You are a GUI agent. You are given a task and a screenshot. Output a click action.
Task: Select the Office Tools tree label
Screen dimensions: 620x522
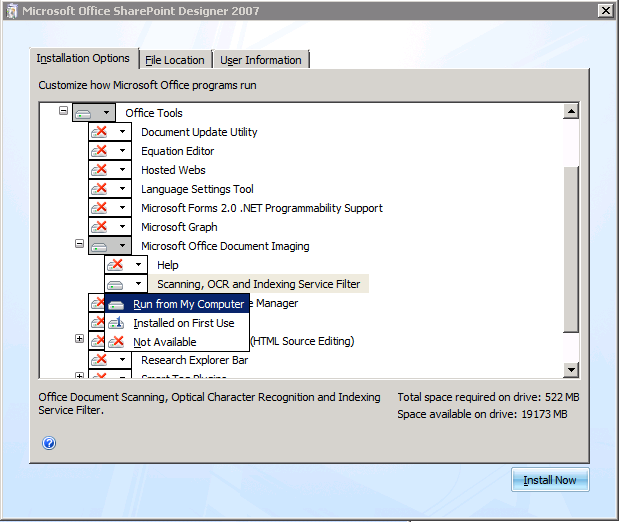(154, 113)
